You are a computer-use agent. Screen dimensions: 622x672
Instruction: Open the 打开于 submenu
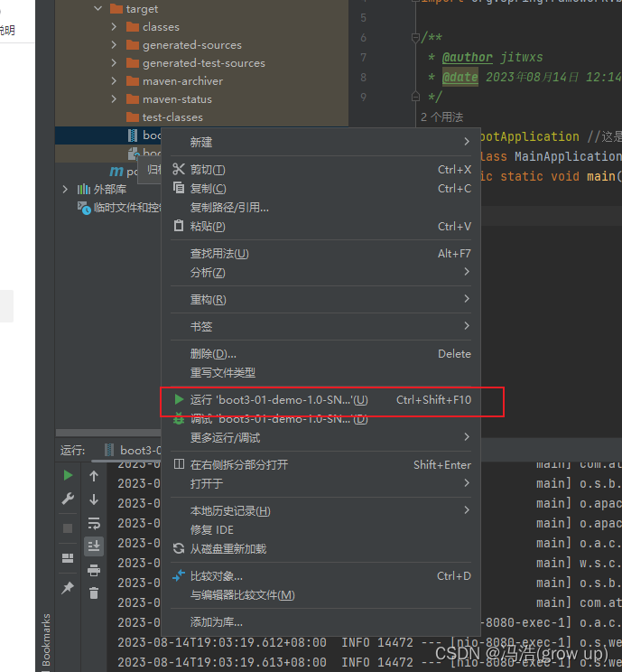click(x=320, y=483)
